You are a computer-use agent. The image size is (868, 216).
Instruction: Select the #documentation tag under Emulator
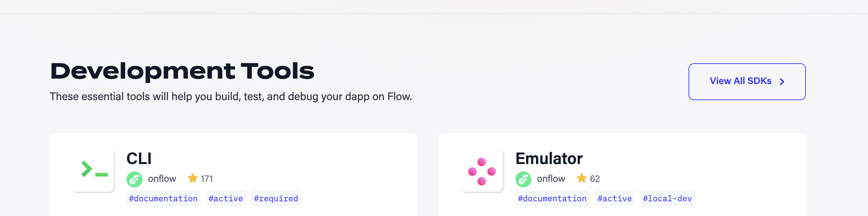[552, 198]
